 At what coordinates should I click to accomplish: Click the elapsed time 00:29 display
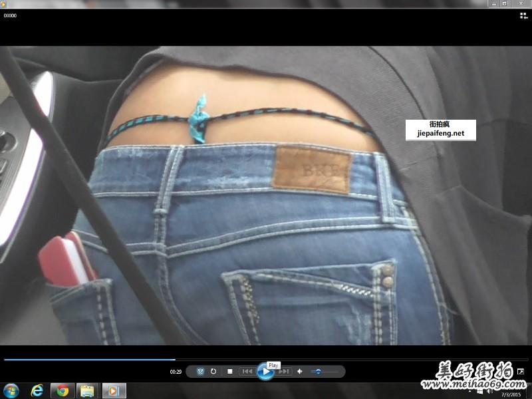176,372
